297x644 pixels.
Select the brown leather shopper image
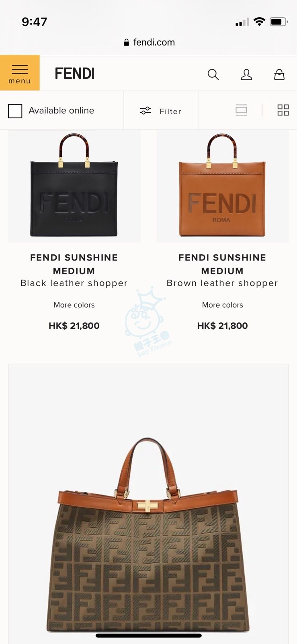[x=223, y=186]
